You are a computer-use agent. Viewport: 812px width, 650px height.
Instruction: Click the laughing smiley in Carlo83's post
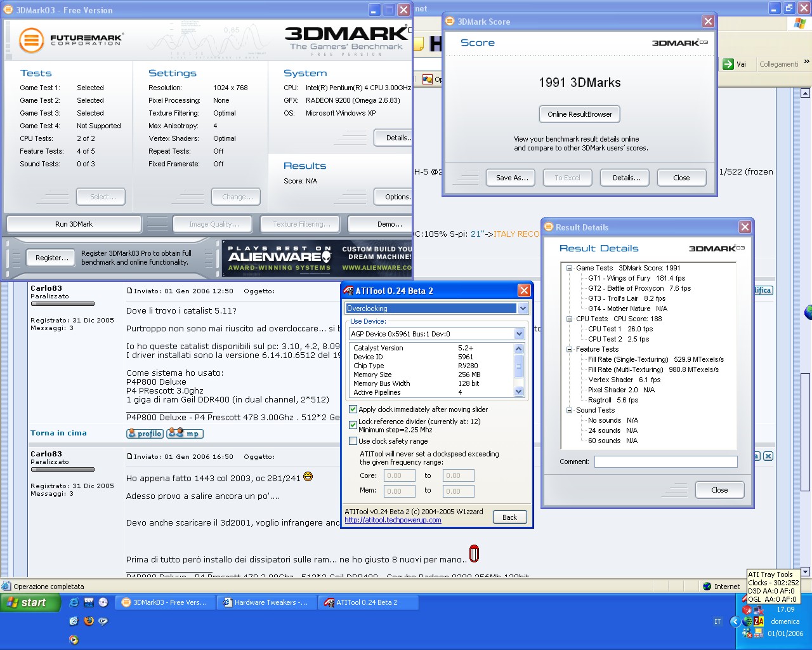[308, 476]
